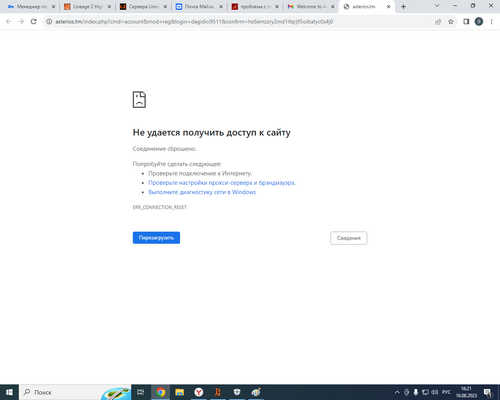
Task: Expand hidden system tray icons arrow
Action: tap(397, 392)
